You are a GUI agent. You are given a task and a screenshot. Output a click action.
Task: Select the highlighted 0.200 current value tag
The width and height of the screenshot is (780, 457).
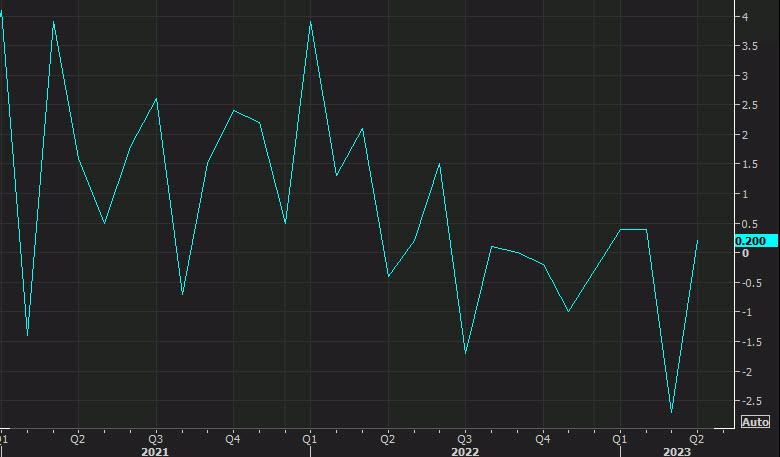click(753, 241)
